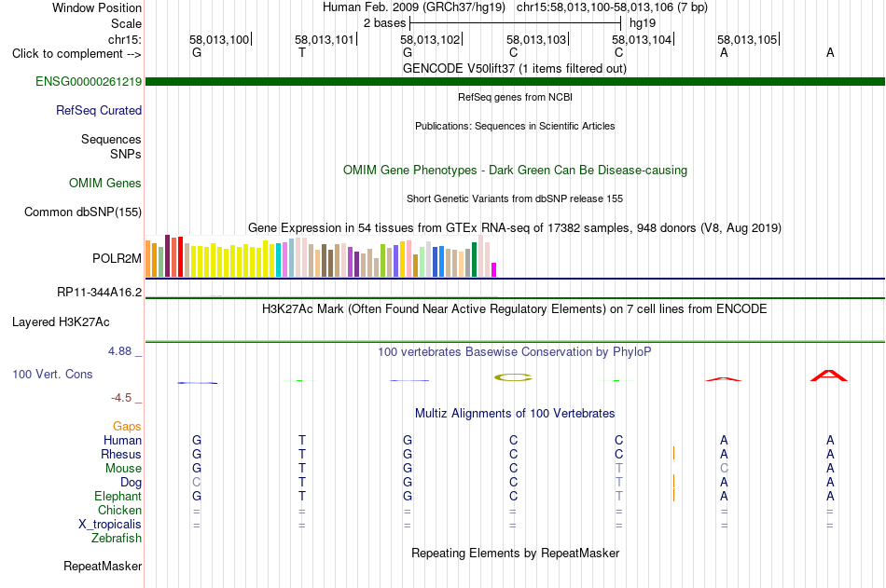Click the chr15: ruler label

coord(125,39)
